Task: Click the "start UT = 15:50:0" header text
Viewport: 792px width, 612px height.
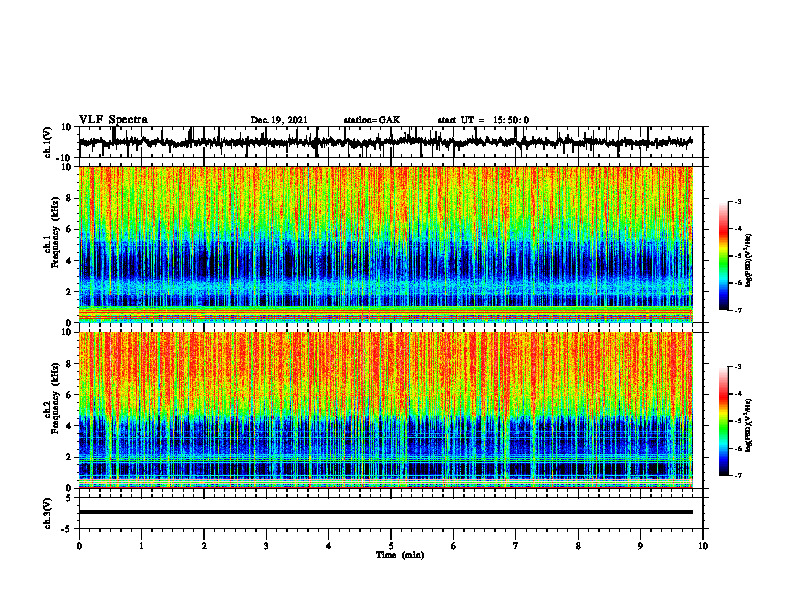Action: (x=483, y=120)
